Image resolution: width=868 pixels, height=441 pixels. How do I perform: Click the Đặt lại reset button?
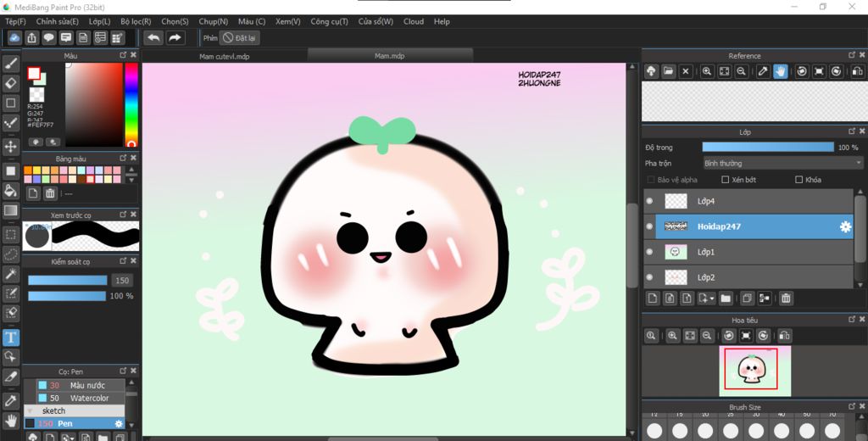[x=240, y=37]
